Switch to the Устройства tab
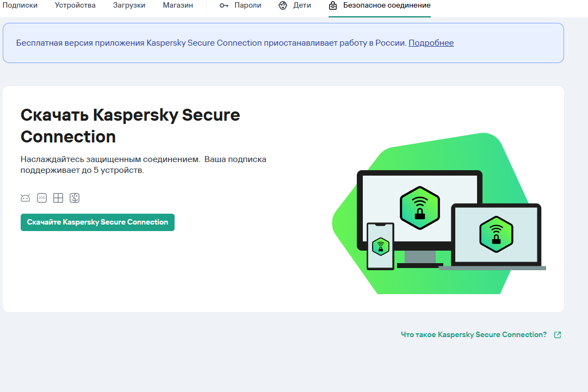 (75, 5)
